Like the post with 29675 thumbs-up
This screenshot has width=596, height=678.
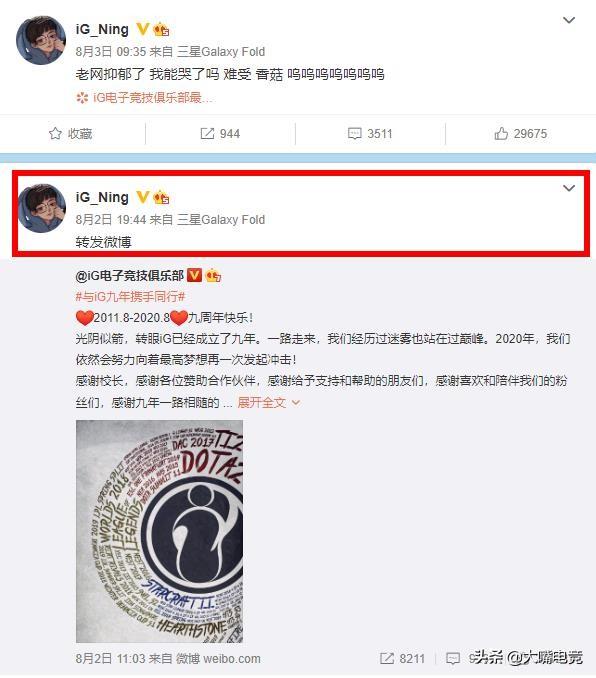pos(501,134)
